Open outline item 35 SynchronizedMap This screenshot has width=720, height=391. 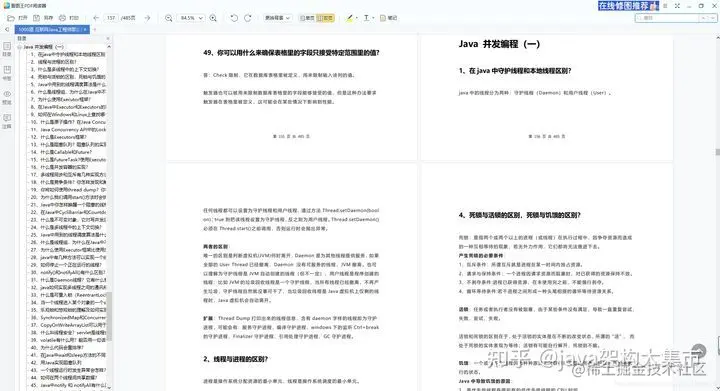68,318
